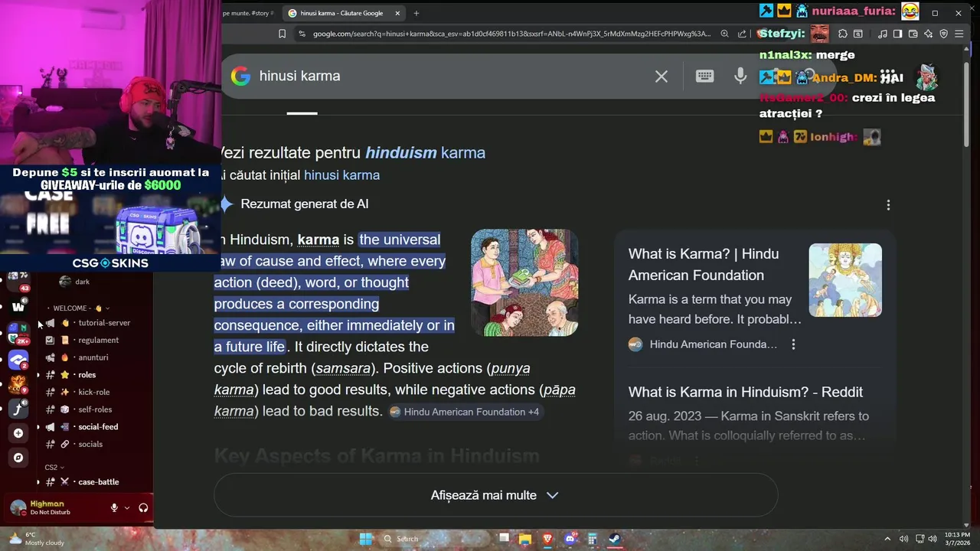Click inside the Google search input field
980x551 pixels.
coord(452,76)
